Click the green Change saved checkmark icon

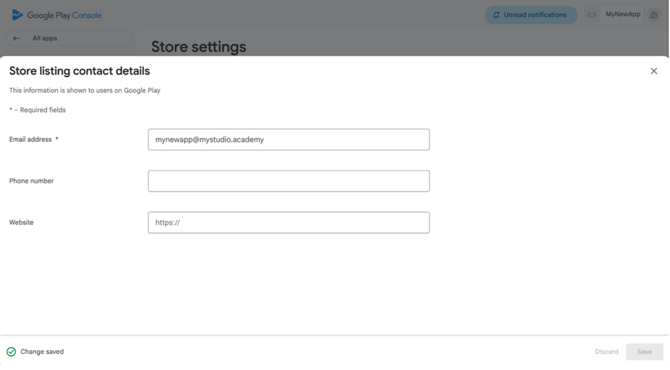coord(11,352)
